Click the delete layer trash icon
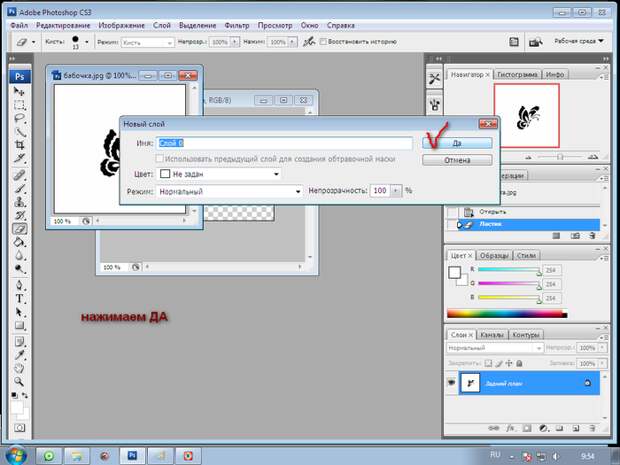Image resolution: width=620 pixels, height=465 pixels. [592, 428]
